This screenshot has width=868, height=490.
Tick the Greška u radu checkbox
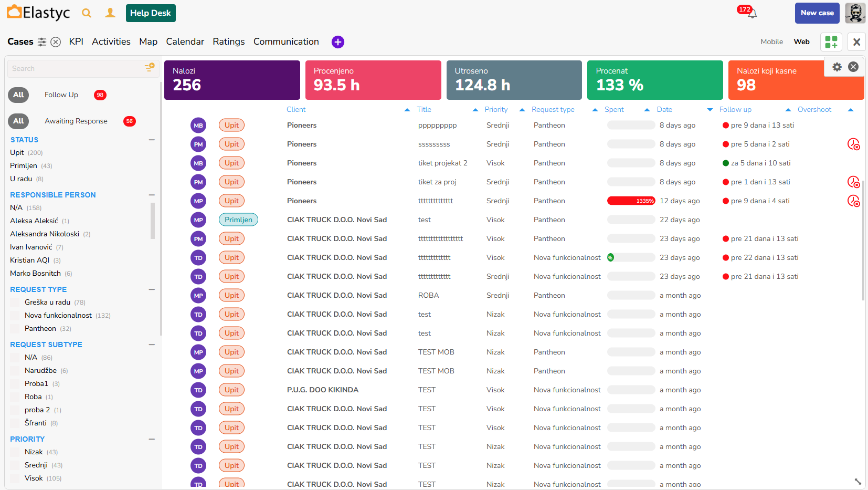click(15, 303)
